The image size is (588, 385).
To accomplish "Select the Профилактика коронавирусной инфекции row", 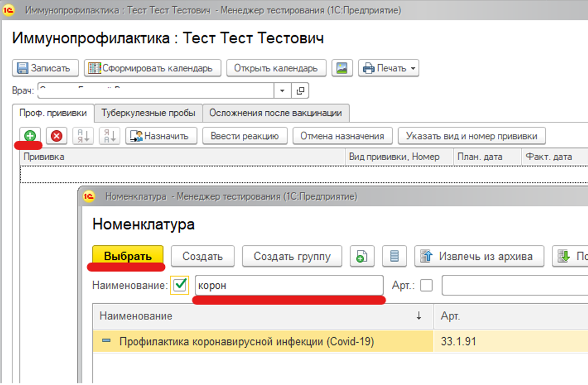I will click(246, 342).
